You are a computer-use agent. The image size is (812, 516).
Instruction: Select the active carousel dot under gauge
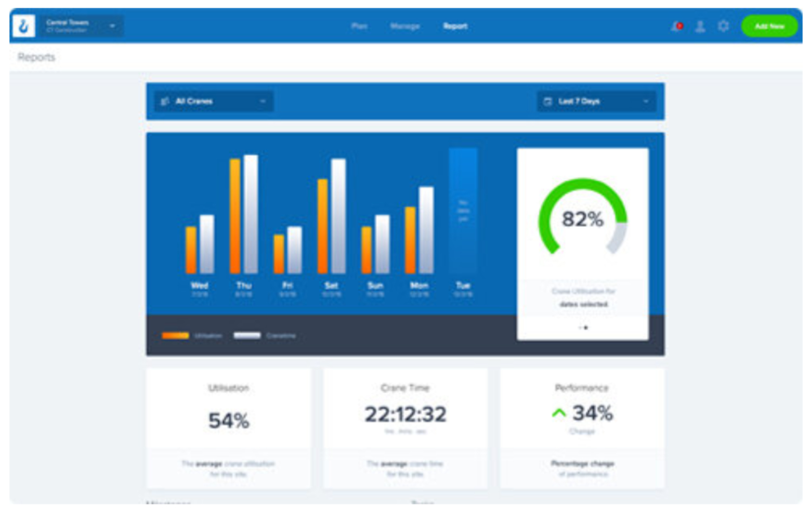(x=586, y=328)
